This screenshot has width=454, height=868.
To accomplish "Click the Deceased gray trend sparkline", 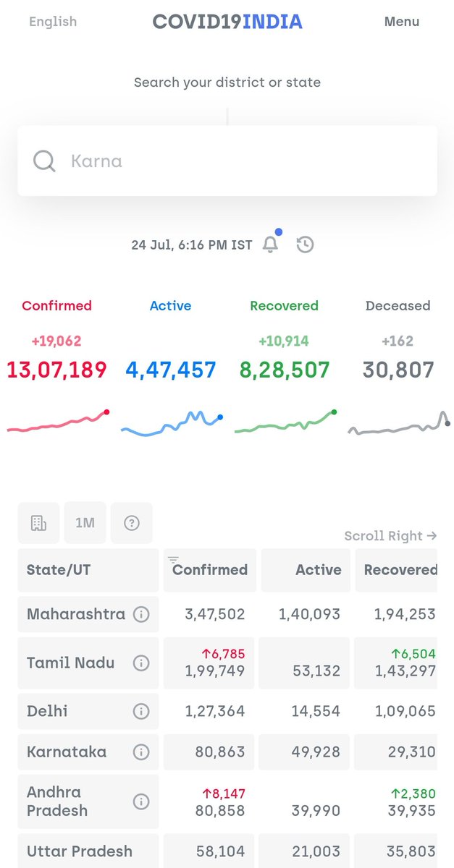I will pos(399,423).
